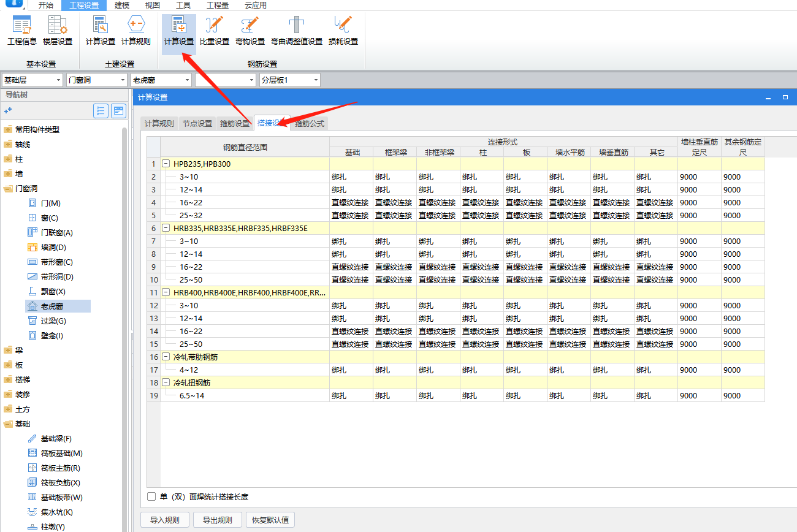Screen dimensions: 797x532
Task: Open 开始 ribbon tab
Action: click(x=46, y=5)
